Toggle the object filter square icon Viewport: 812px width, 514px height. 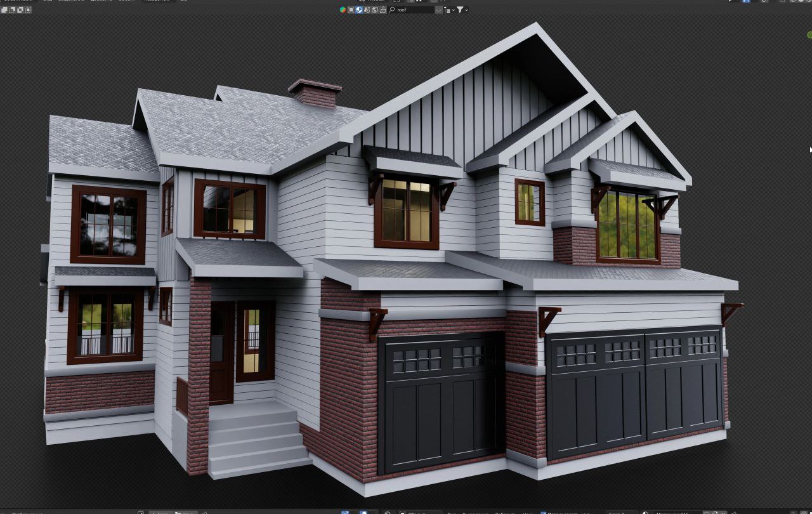(x=351, y=10)
